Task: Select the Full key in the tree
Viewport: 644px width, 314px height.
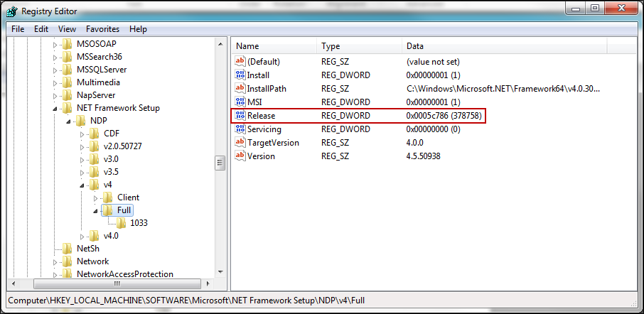Action: tap(124, 210)
